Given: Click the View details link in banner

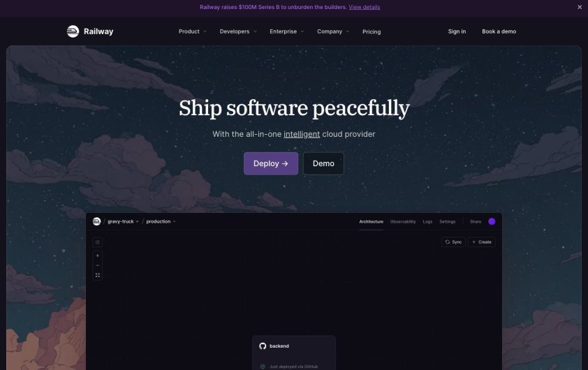Looking at the screenshot, I should coord(364,7).
